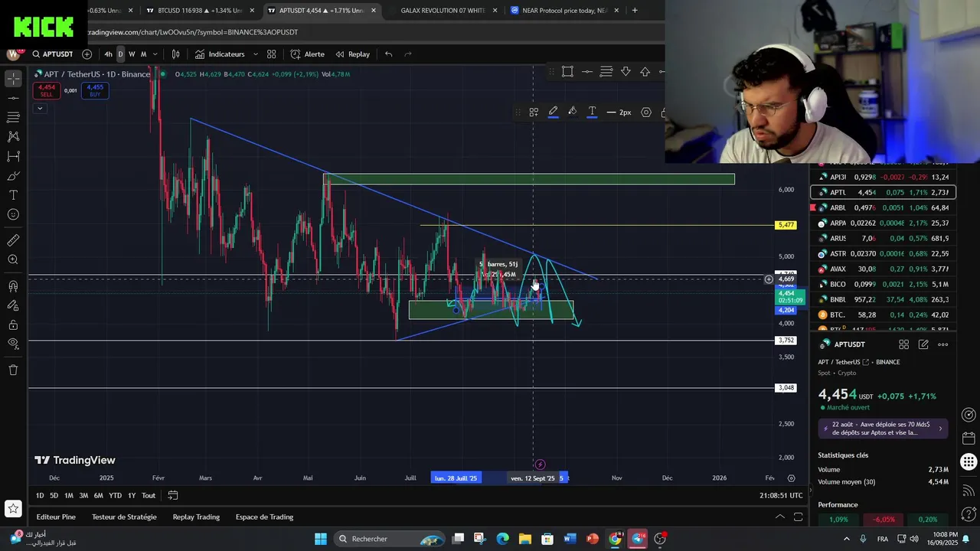The width and height of the screenshot is (980, 551).
Task: Select the 6M date range
Action: 99,496
